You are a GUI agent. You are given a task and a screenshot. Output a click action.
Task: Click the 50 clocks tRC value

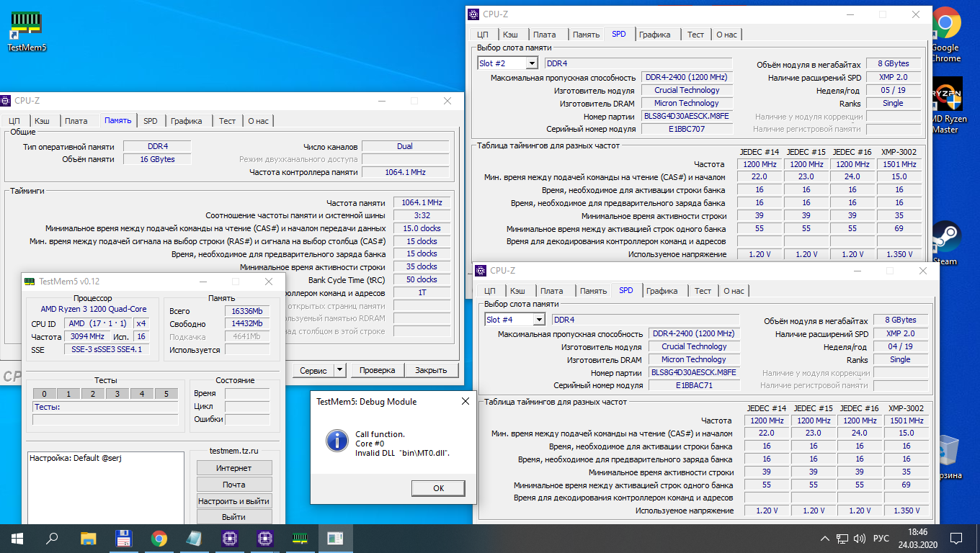pos(422,279)
